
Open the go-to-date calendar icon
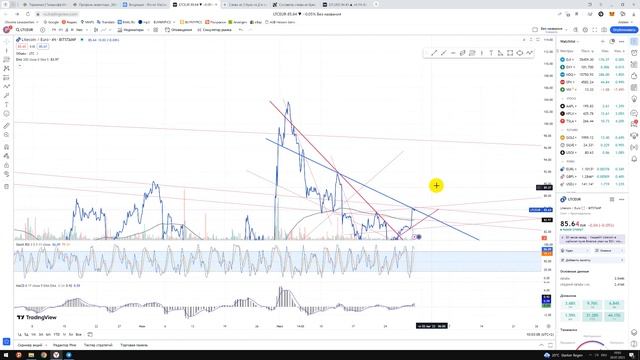tap(90, 335)
